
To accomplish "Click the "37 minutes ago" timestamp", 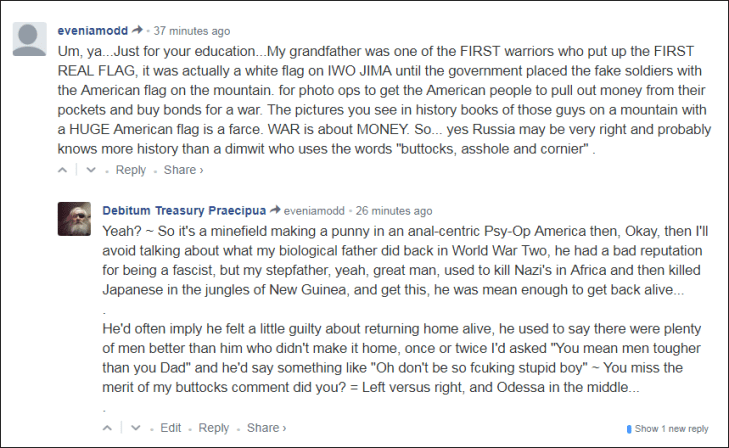I will click(192, 31).
